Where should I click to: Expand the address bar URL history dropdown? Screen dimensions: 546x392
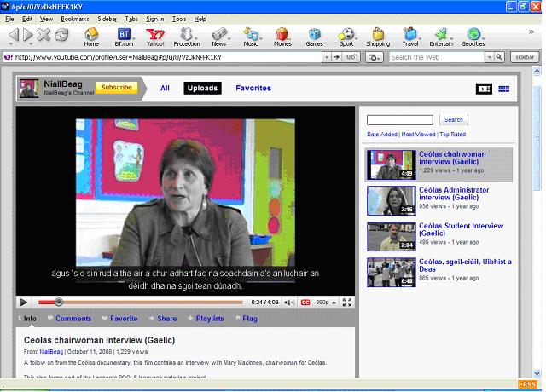(326, 57)
